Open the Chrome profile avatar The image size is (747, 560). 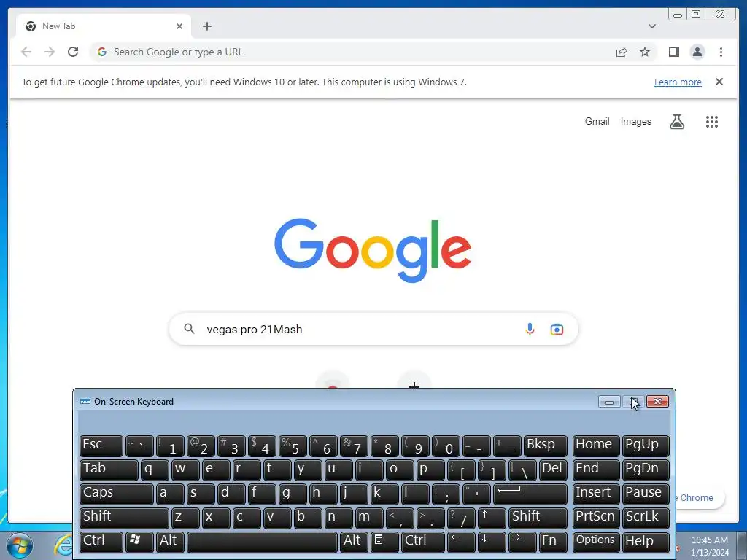coord(697,52)
